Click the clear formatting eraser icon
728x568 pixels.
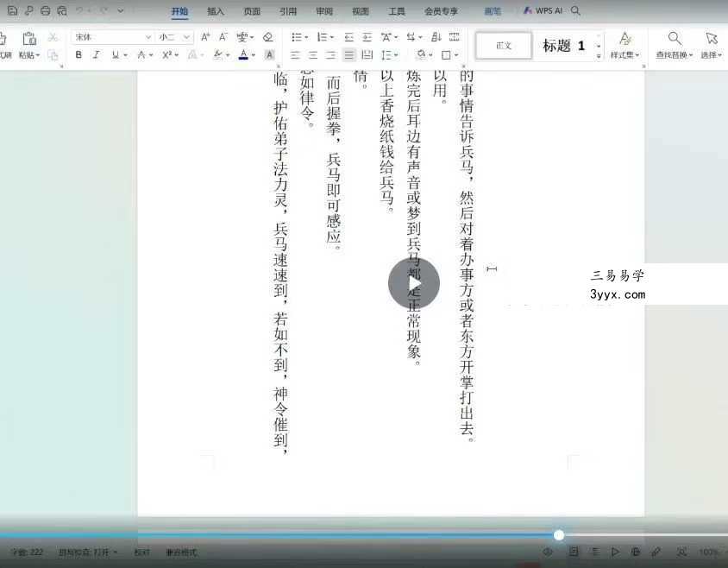[x=268, y=37]
